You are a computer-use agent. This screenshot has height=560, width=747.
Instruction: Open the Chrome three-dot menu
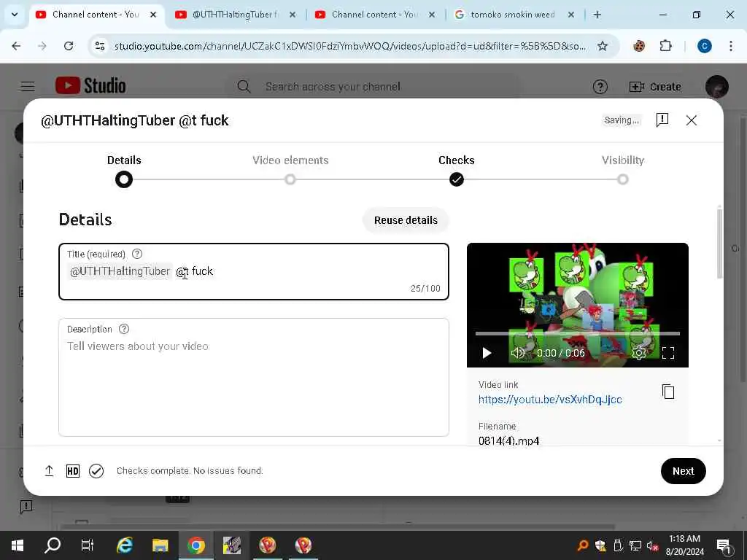(731, 46)
